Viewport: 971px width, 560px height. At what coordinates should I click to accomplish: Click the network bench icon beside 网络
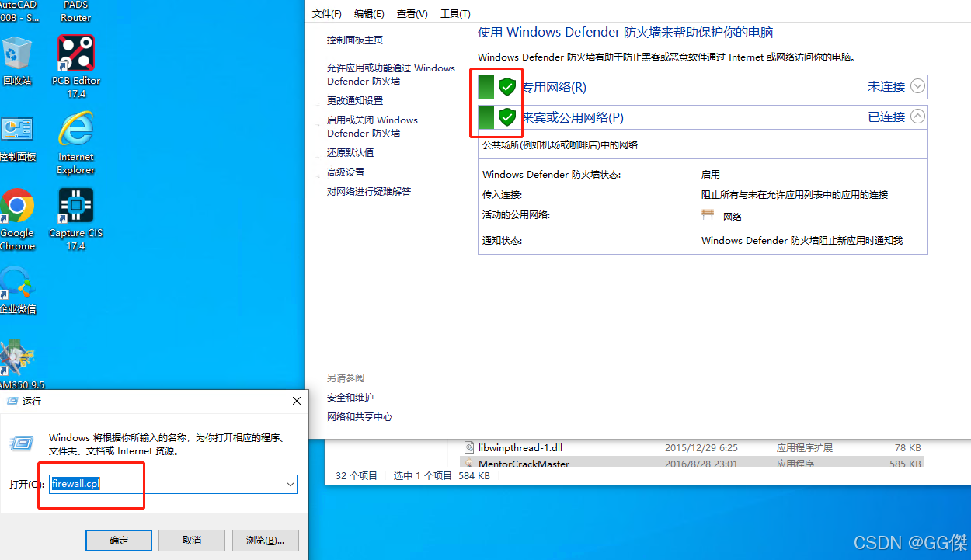point(708,215)
